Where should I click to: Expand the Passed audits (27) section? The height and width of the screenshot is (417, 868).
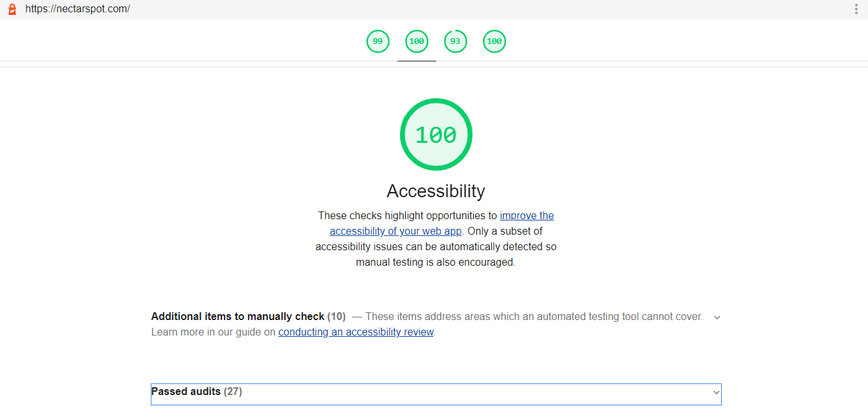pos(186,392)
